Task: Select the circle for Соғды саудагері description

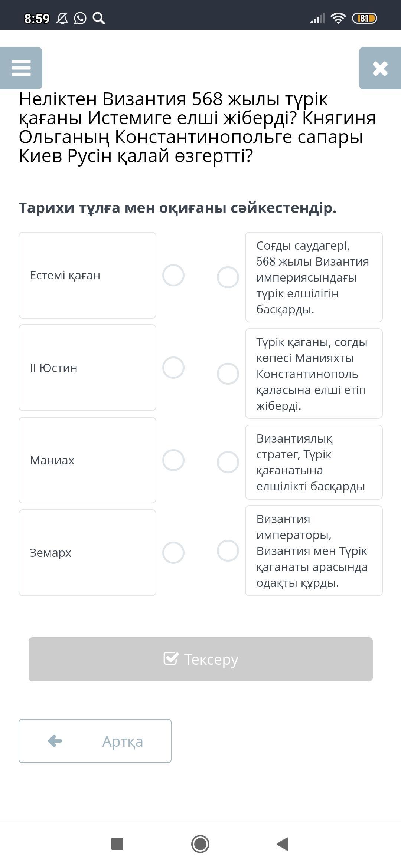Action: (x=228, y=277)
